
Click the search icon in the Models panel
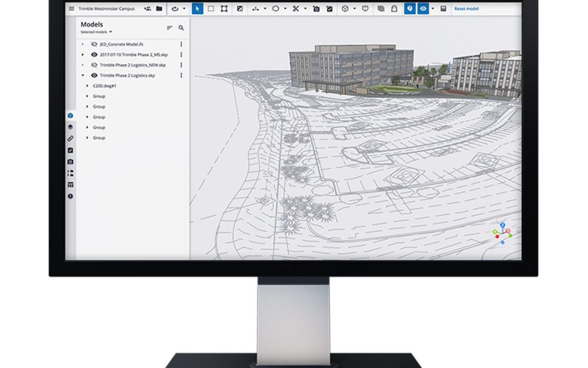coord(181,28)
